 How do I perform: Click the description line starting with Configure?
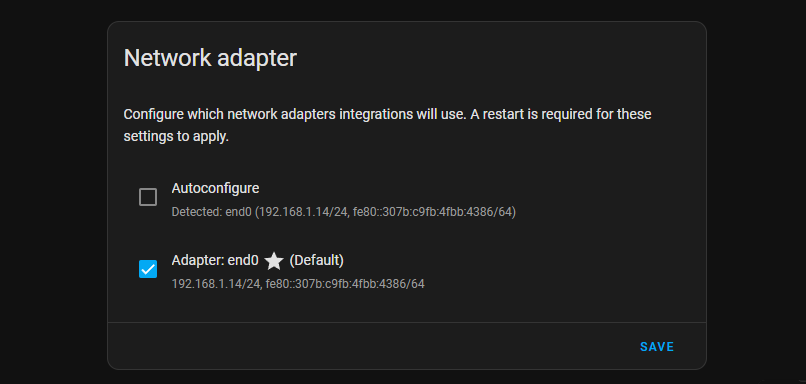(388, 114)
